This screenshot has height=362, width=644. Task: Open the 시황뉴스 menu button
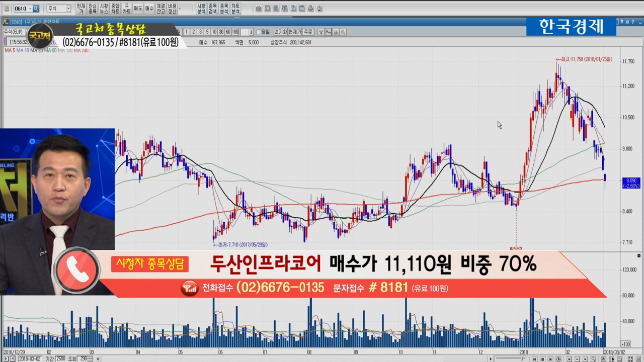pos(104,9)
